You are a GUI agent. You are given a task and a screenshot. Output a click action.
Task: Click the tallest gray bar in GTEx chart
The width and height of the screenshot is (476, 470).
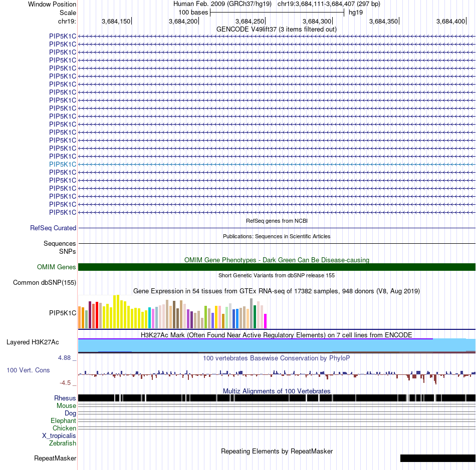(x=252, y=313)
